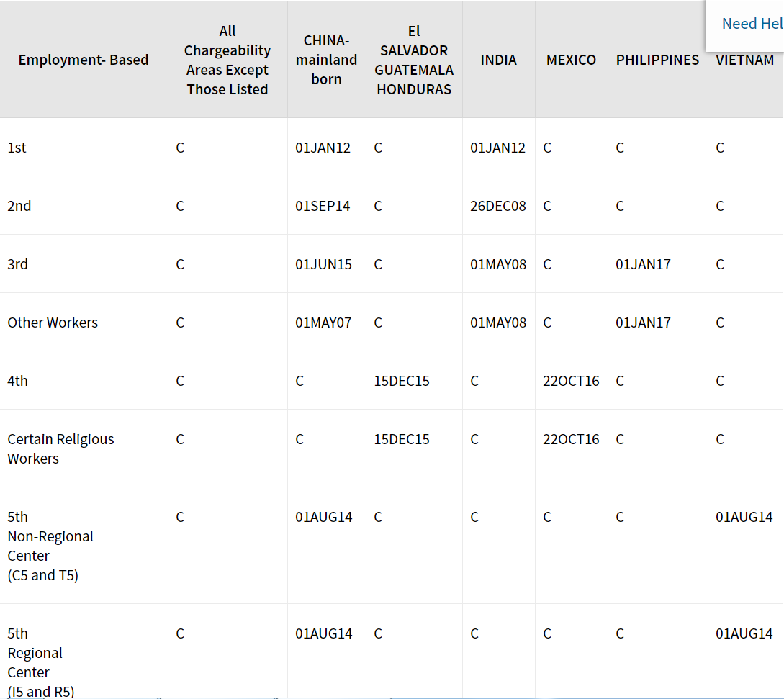Select 15DEC15 in Certain Religious Workers row
Viewport: 784px width, 699px height.
pyautogui.click(x=402, y=439)
